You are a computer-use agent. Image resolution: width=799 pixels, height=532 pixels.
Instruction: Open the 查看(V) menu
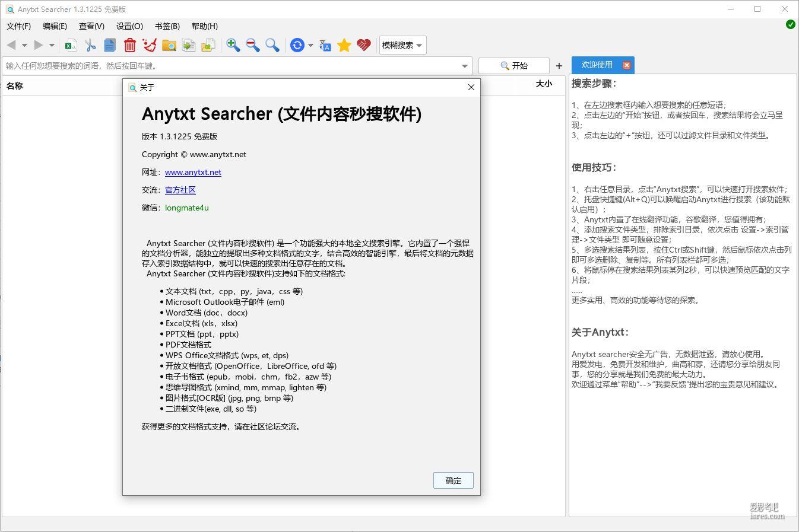(x=91, y=26)
